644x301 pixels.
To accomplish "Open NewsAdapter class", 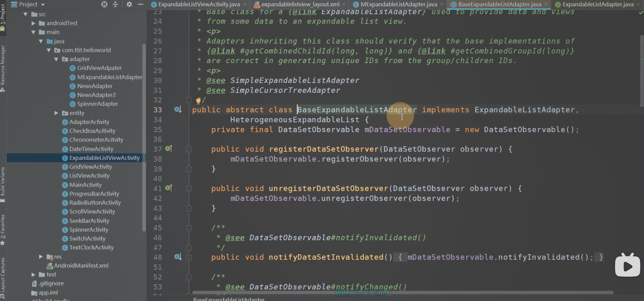I will 91,86.
